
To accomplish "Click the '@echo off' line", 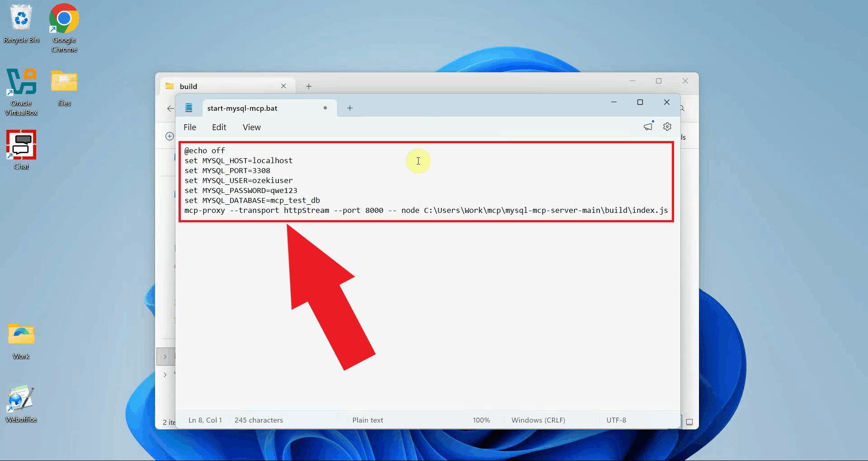I will coord(205,151).
